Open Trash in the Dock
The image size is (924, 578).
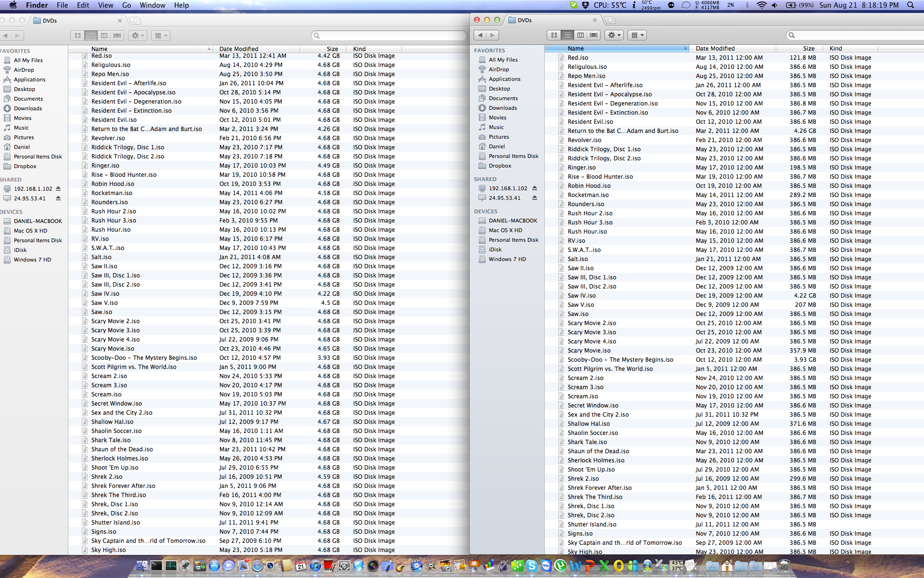click(784, 565)
